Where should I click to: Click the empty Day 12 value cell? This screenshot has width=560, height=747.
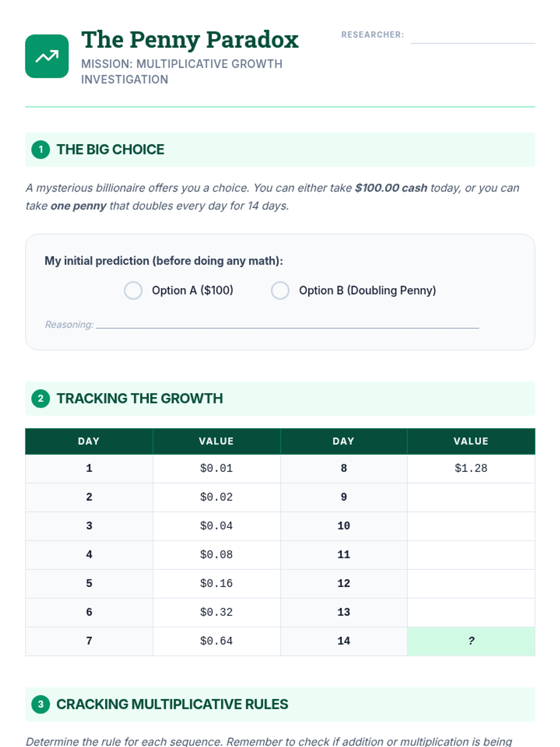tap(471, 583)
